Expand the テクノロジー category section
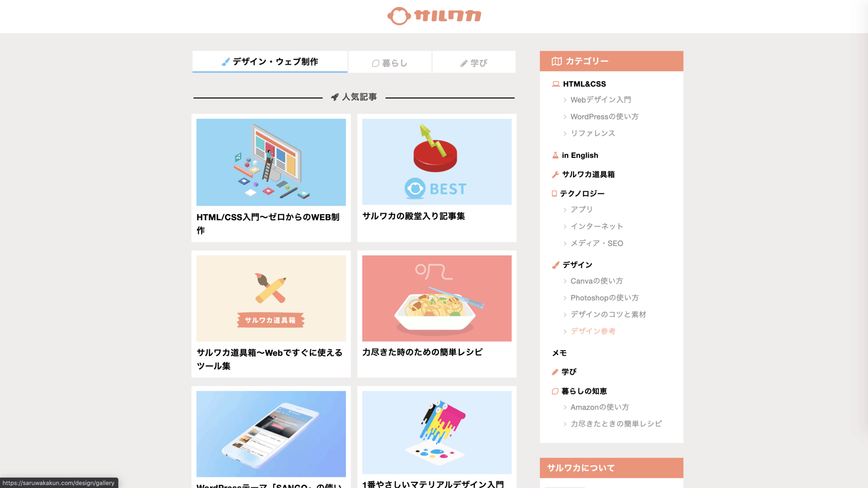 (x=582, y=192)
